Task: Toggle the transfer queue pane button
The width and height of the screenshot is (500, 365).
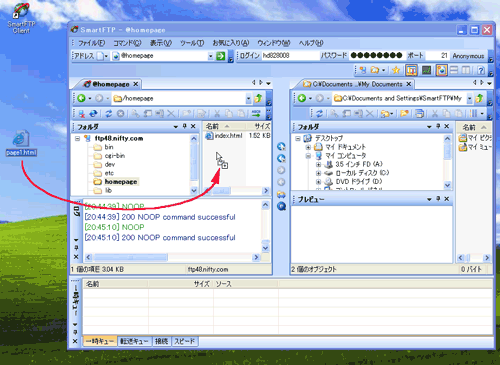Action: pos(411,70)
